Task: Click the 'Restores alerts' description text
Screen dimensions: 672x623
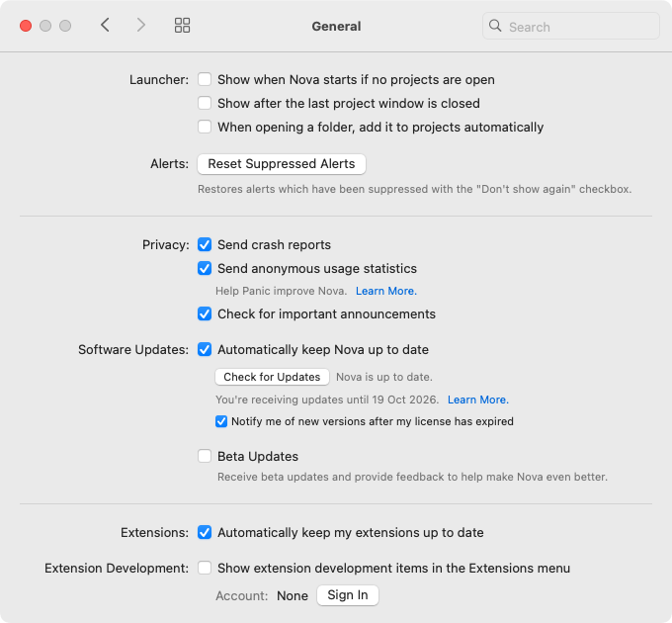Action: (414, 189)
